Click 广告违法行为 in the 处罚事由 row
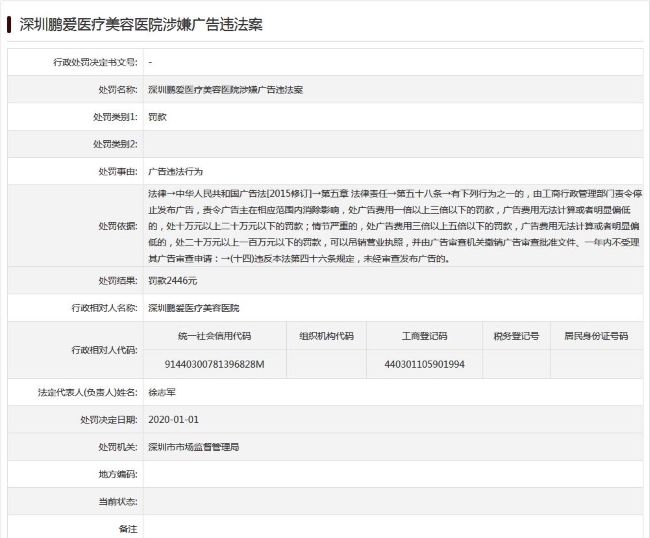This screenshot has width=650, height=538. [x=175, y=171]
